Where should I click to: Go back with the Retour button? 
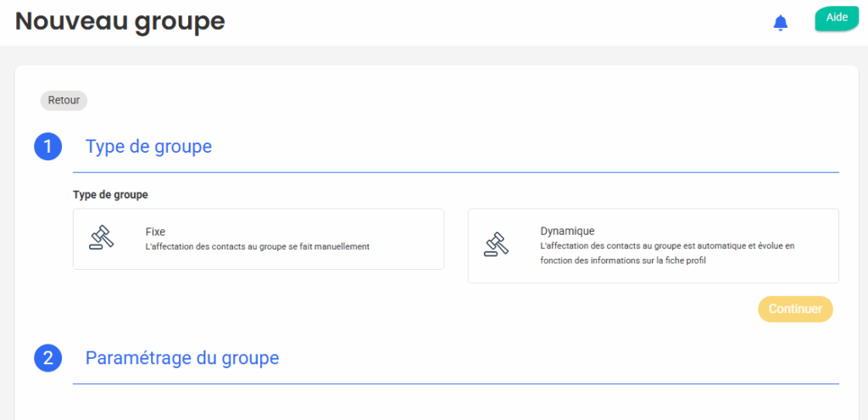pos(64,100)
